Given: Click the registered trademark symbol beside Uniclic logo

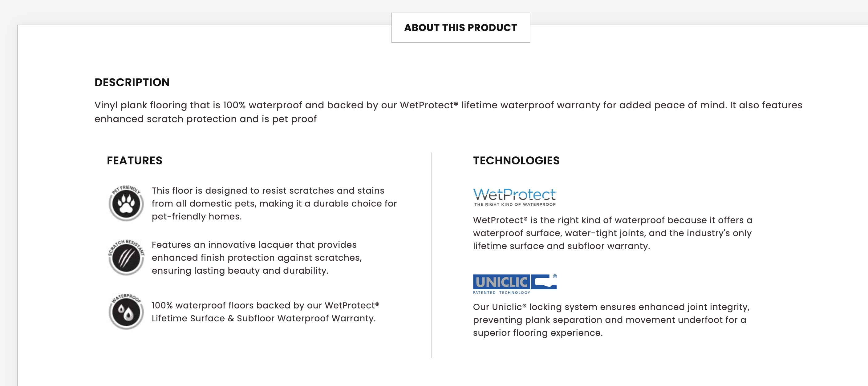Looking at the screenshot, I should [x=555, y=276].
